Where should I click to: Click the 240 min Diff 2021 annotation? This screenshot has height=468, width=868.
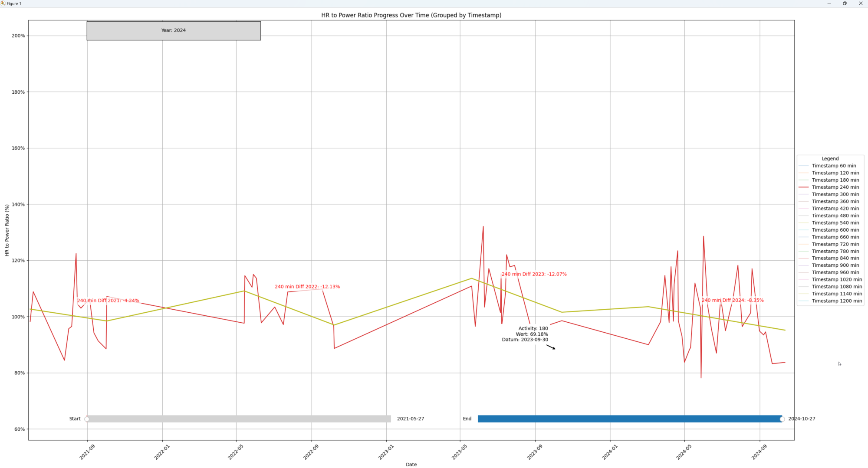click(108, 301)
